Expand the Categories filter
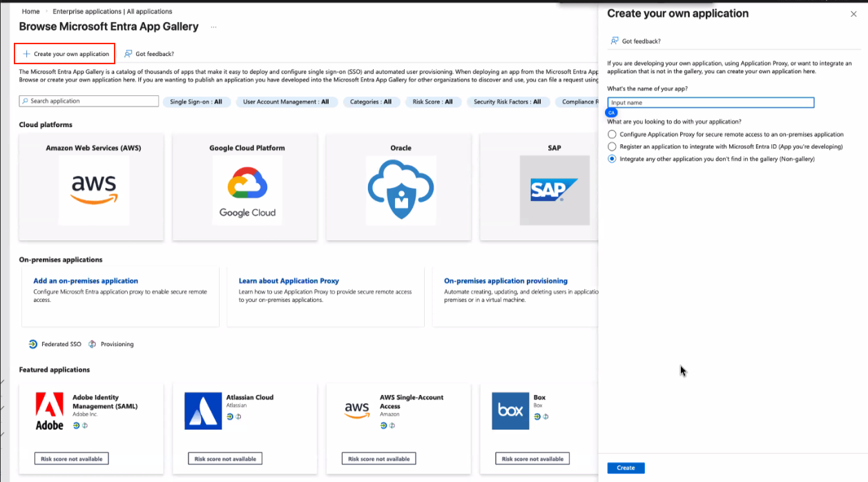 371,102
